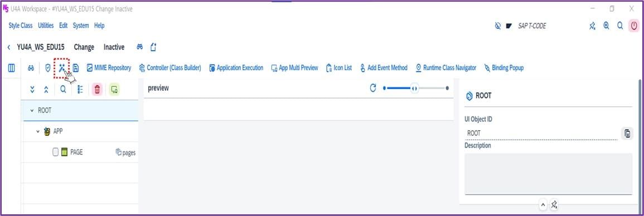The height and width of the screenshot is (216, 644).
Task: Open the Style Class menu
Action: [x=21, y=26]
